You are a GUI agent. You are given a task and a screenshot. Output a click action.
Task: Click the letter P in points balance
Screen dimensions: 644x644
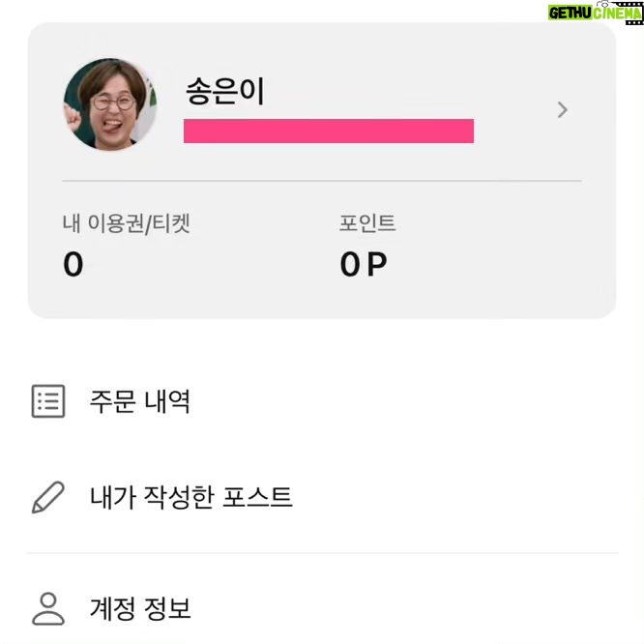pyautogui.click(x=377, y=264)
